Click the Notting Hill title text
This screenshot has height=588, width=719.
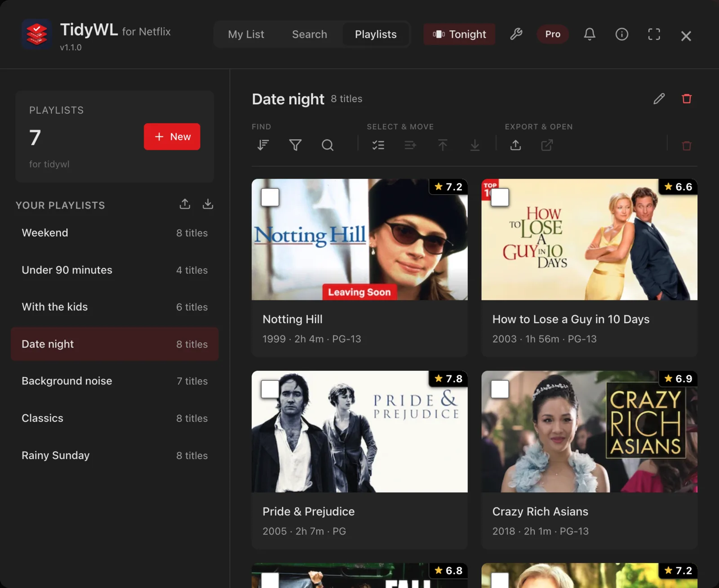tap(293, 319)
